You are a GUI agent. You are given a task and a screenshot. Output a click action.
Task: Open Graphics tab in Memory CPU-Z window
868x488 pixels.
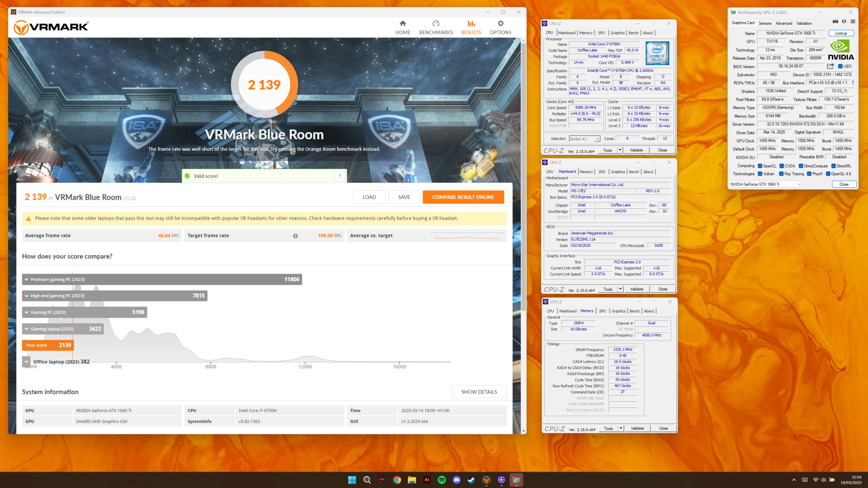coord(618,311)
